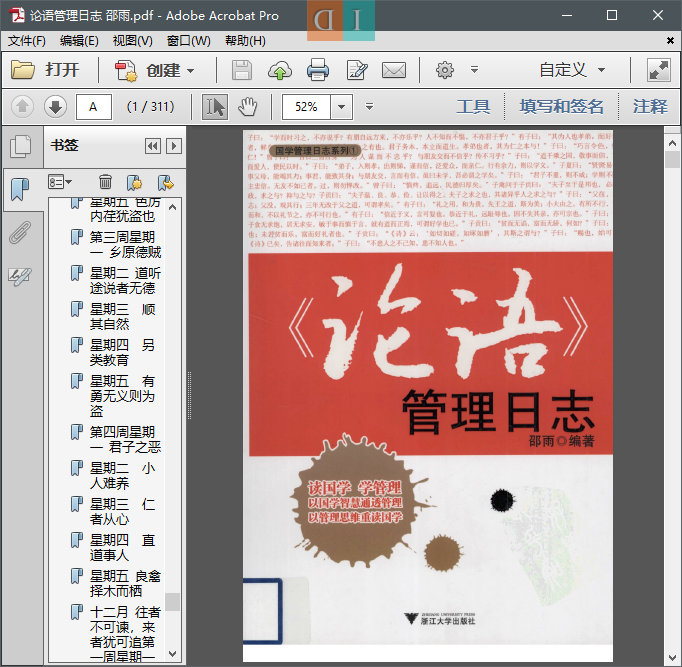Image resolution: width=682 pixels, height=667 pixels.
Task: Open bookmark 星期三 仁者从心
Action: pos(123,511)
